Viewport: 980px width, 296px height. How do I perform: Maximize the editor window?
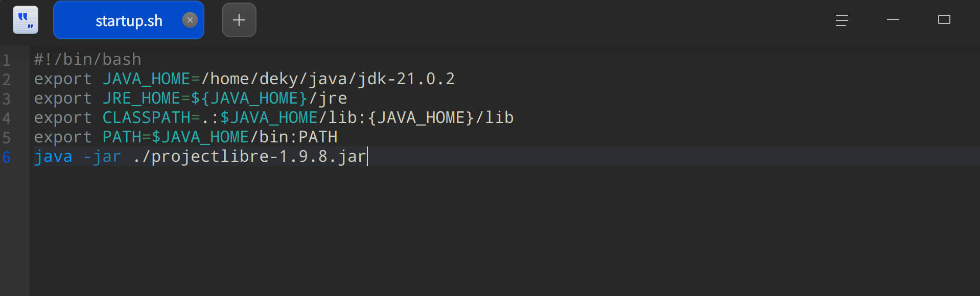944,20
